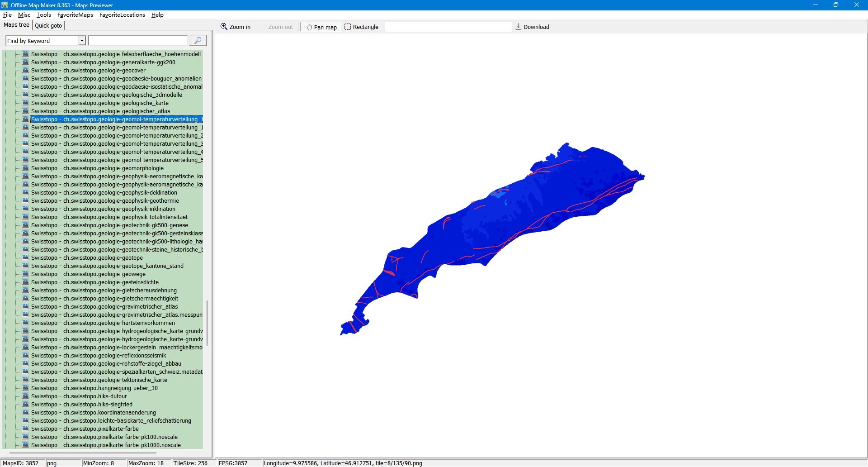Open the FavoriteMaps menu
The height and width of the screenshot is (467, 868).
pos(75,15)
